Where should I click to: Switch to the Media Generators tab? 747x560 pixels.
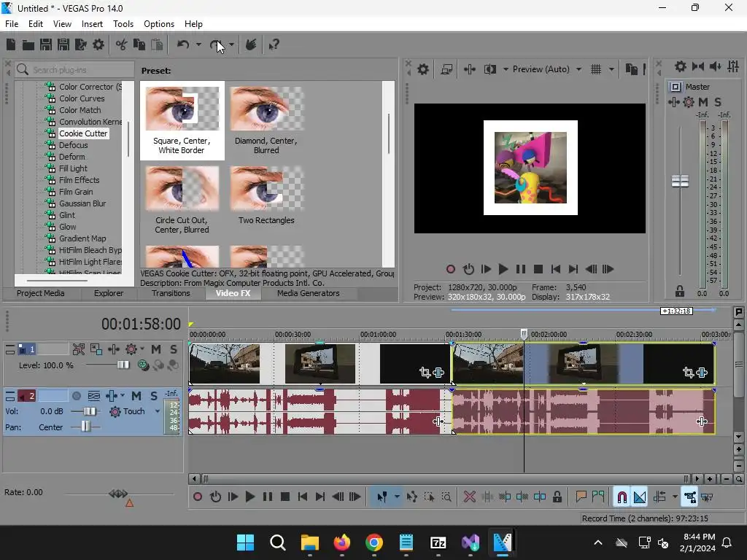click(x=309, y=293)
